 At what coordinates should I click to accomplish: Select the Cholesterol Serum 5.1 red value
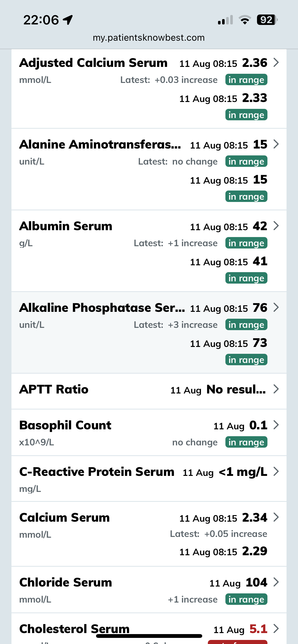coord(258,629)
